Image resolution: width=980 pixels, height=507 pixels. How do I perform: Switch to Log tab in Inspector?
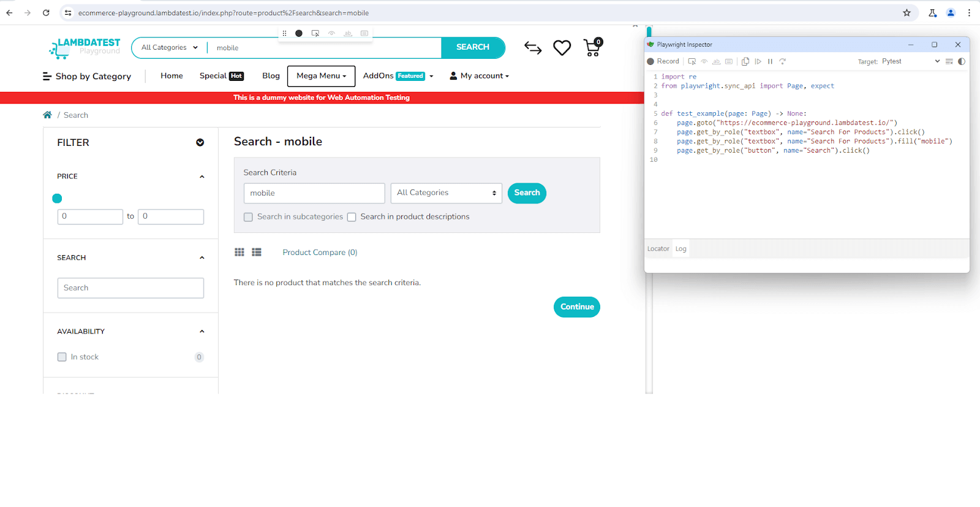(x=681, y=249)
